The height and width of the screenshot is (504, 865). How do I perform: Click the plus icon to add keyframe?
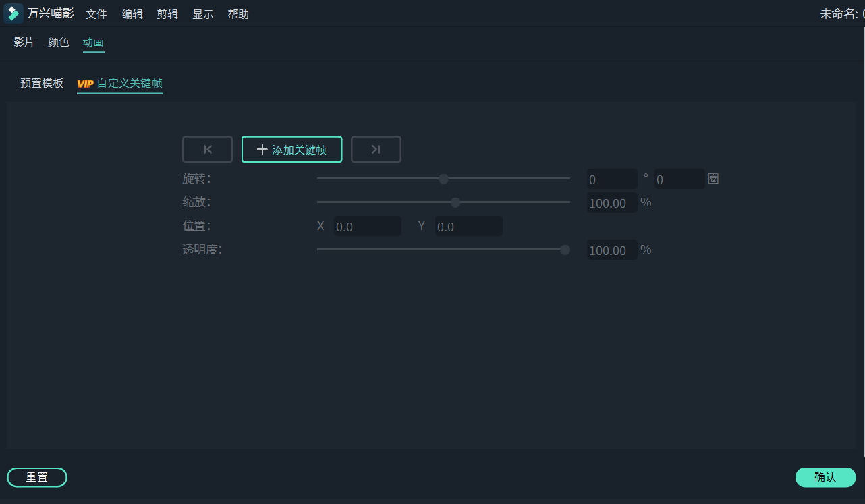[x=262, y=149]
